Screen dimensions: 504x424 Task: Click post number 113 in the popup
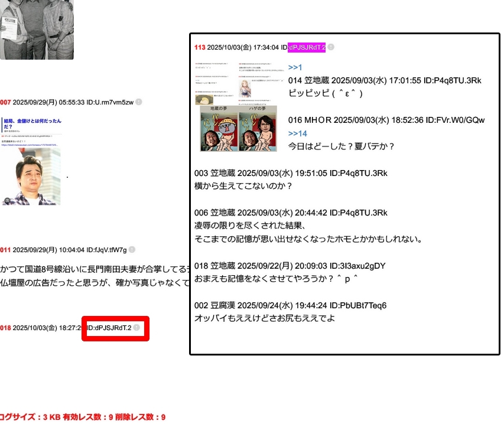tap(200, 47)
